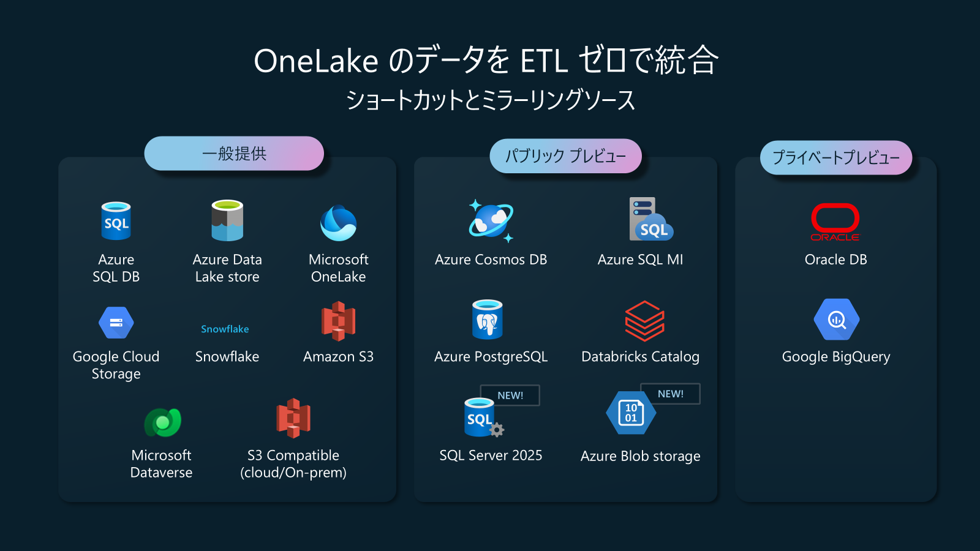Screen dimensions: 980x551
Task: Click the プライベートプレビュー pill label
Action: click(x=836, y=158)
